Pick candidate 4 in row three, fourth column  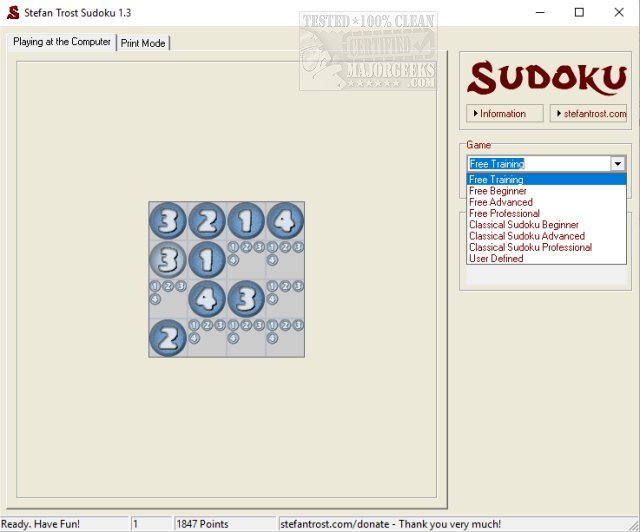coord(272,299)
